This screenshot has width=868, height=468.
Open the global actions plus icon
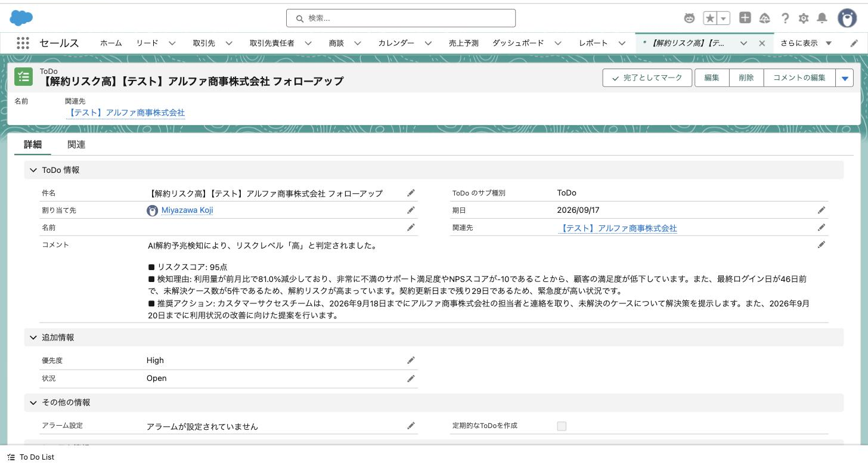click(x=745, y=18)
